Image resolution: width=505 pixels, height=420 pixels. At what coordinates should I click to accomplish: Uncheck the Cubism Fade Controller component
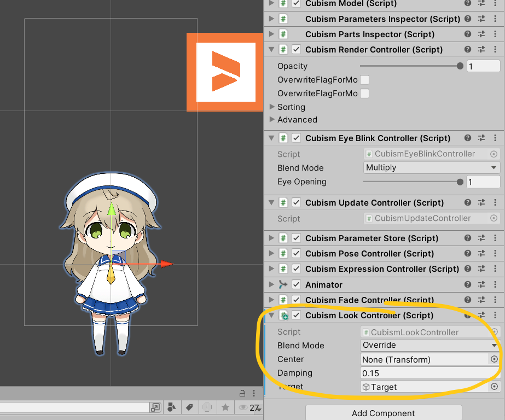pyautogui.click(x=297, y=300)
